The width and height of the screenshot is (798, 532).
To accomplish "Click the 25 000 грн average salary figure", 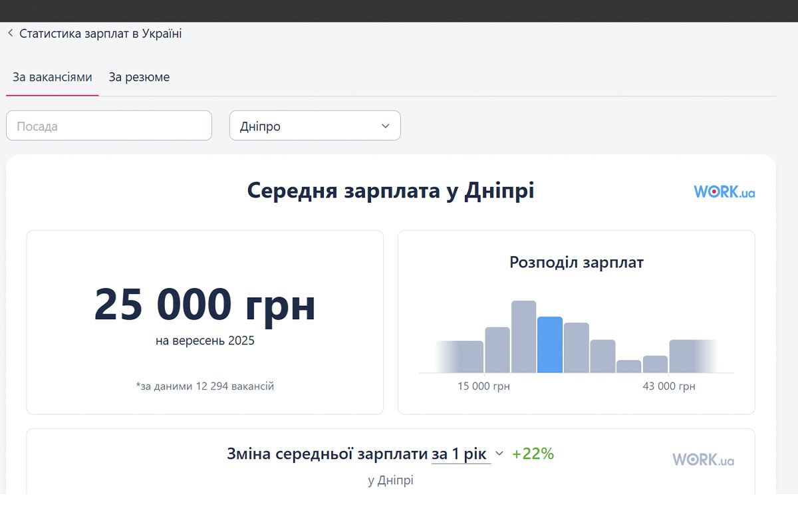I will 205,305.
